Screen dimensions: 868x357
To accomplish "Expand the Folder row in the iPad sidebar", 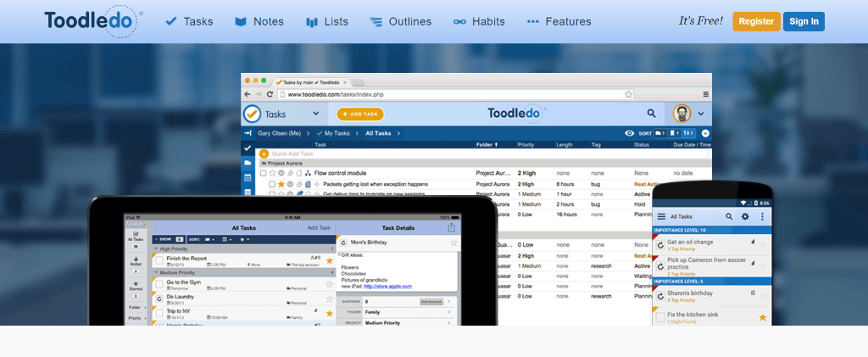I will pyautogui.click(x=137, y=307).
